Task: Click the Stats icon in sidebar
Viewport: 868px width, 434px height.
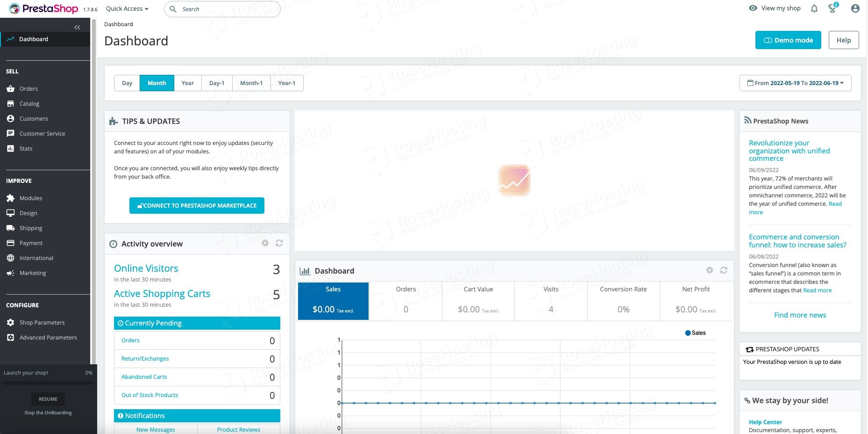Action: (x=10, y=148)
